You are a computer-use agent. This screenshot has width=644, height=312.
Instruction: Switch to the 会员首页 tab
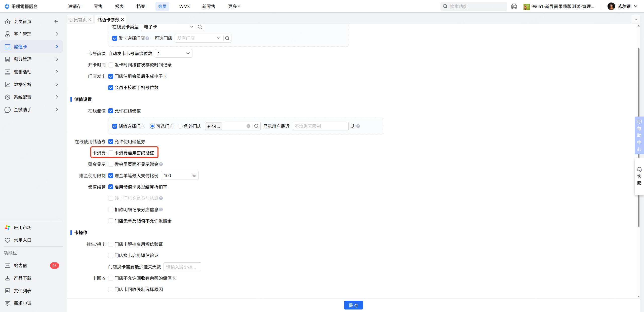[78, 20]
